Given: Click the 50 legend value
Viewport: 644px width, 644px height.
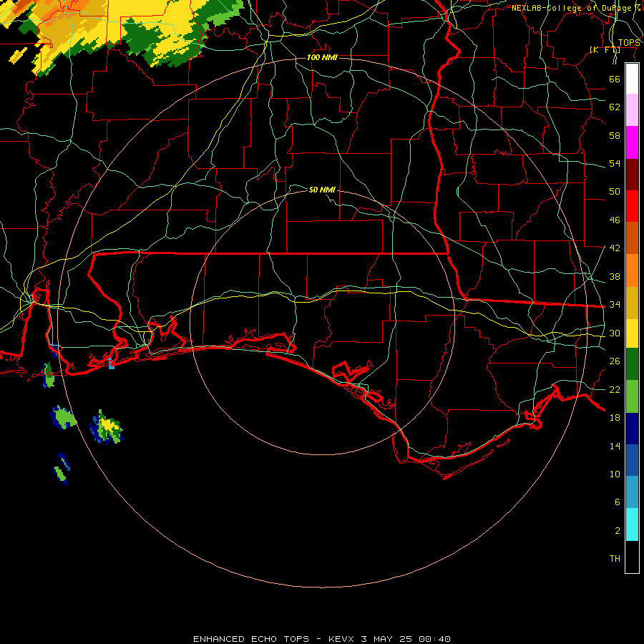Looking at the screenshot, I should pos(615,192).
